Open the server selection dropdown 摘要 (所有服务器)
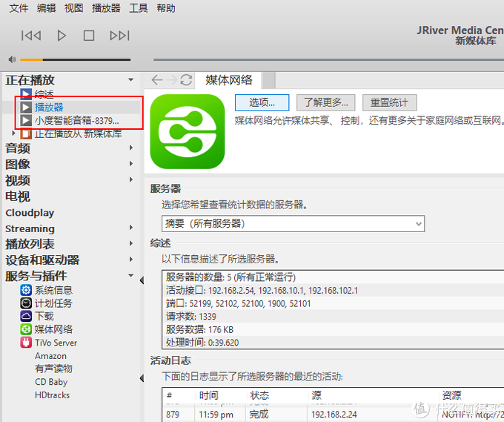This screenshot has width=504, height=422. (294, 223)
